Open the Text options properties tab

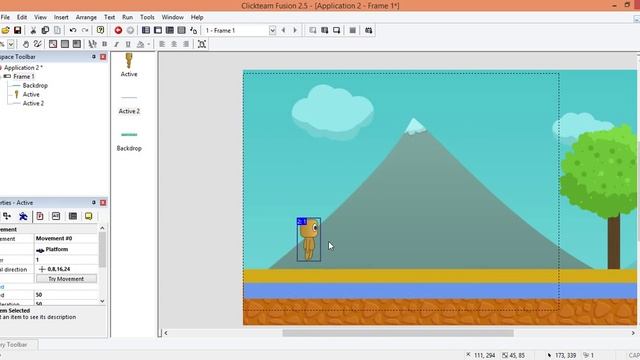40,216
